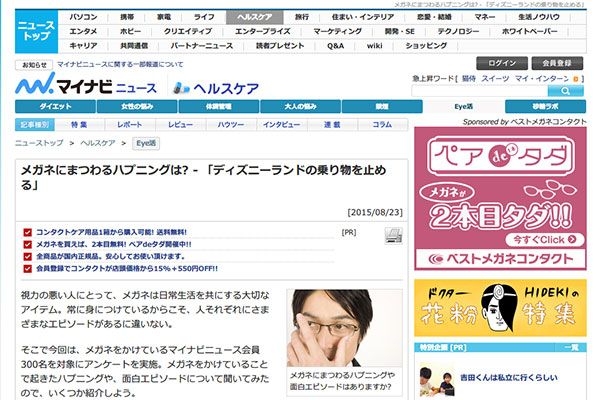Switch to ダイエット tab
The height and width of the screenshot is (400, 600).
pos(55,106)
